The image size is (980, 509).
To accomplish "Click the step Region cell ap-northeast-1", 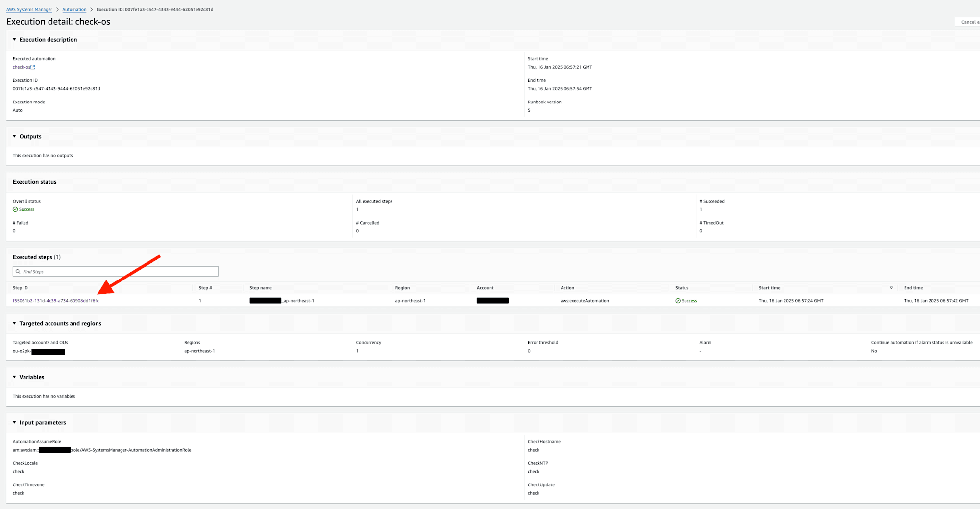I will [x=411, y=301].
